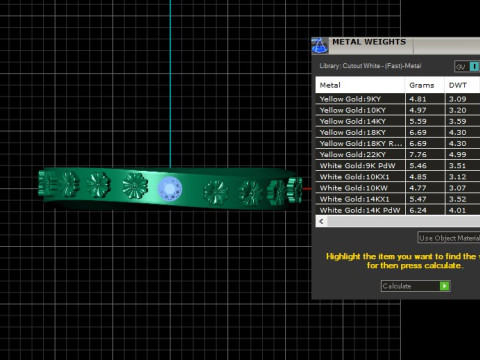Image resolution: width=480 pixels, height=360 pixels.
Task: Click the blue flask Metal Weights icon
Action: pyautogui.click(x=320, y=46)
